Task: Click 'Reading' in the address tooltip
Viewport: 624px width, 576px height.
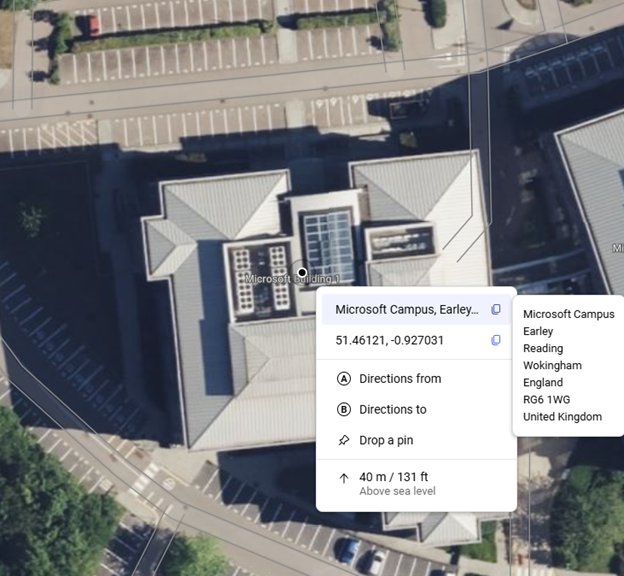Action: 543,349
